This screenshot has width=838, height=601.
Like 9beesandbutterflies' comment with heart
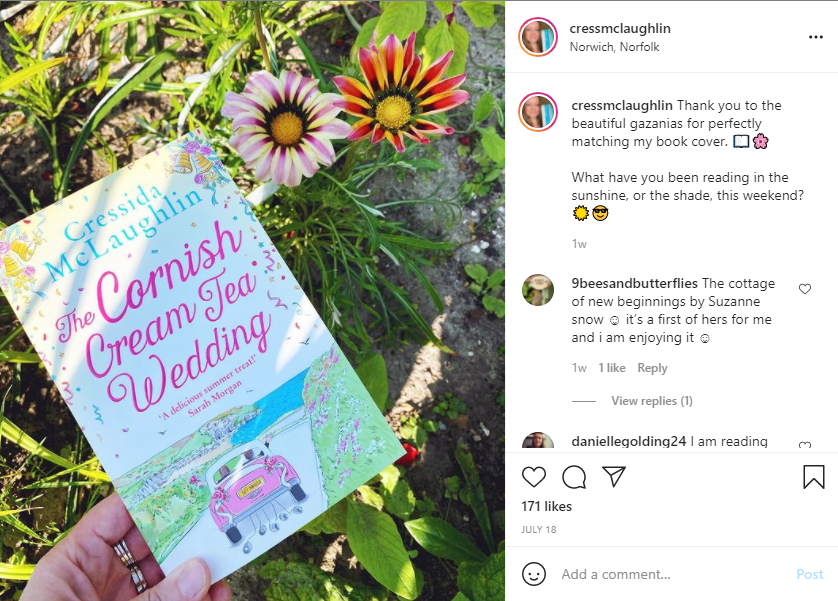[805, 289]
